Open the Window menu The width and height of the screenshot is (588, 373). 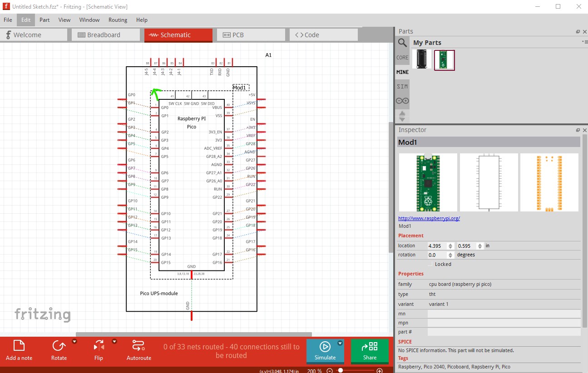pyautogui.click(x=89, y=20)
